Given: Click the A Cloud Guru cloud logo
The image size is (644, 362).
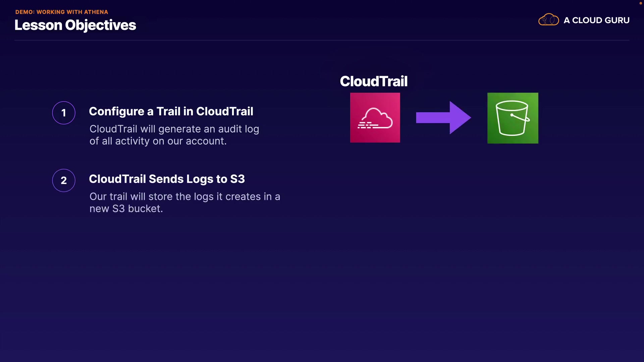Looking at the screenshot, I should point(548,20).
